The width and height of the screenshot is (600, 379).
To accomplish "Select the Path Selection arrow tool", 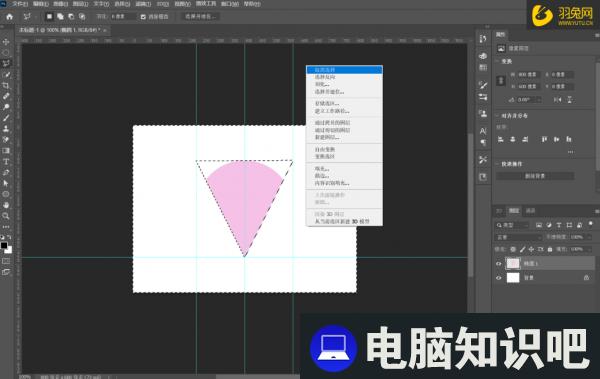I will click(6, 183).
